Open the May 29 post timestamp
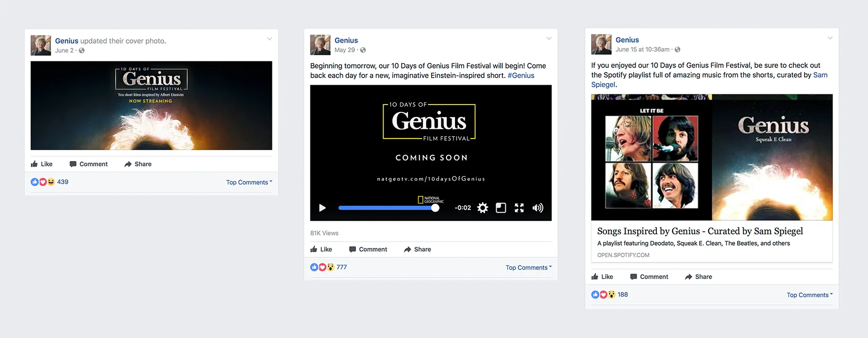The image size is (868, 338). point(344,50)
